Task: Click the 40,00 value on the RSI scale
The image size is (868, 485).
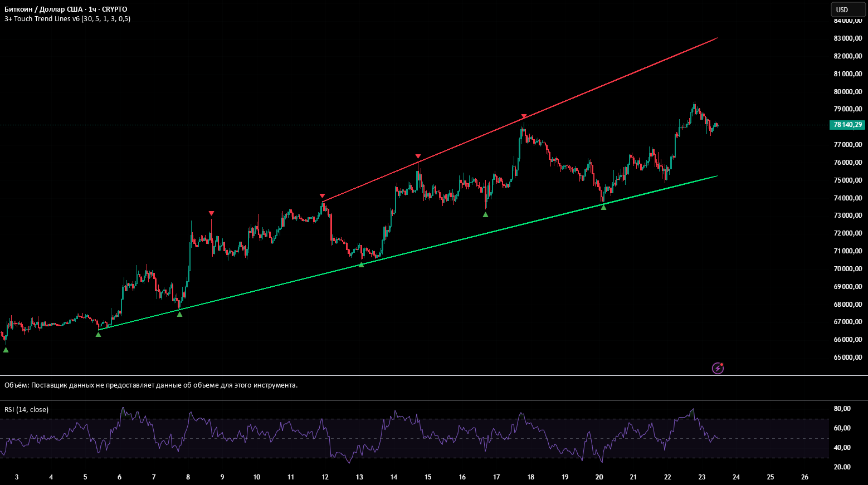Action: pyautogui.click(x=842, y=448)
